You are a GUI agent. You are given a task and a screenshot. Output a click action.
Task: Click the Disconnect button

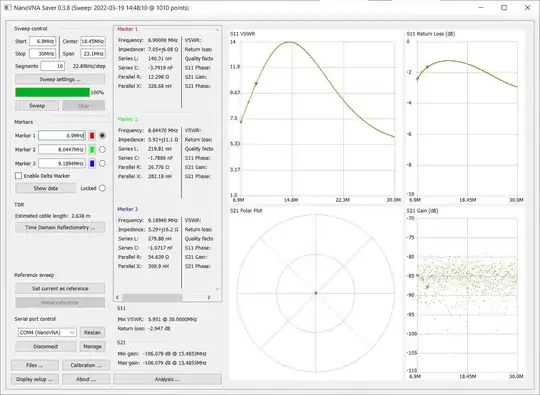45,346
